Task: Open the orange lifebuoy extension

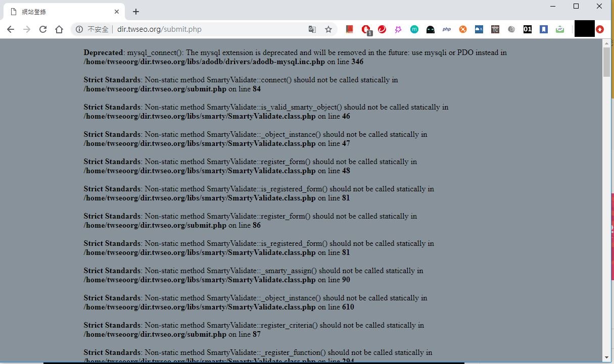Action: click(463, 29)
